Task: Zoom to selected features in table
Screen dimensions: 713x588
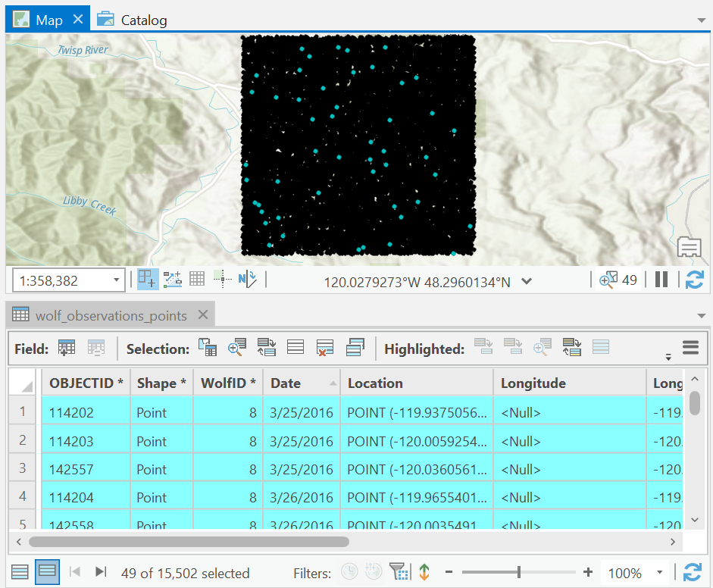Action: [x=236, y=348]
